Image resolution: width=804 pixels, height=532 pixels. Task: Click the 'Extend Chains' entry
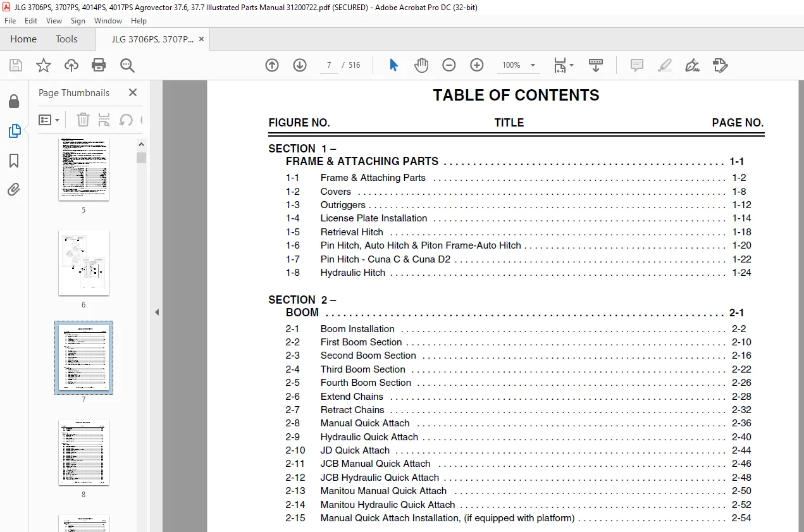352,397
